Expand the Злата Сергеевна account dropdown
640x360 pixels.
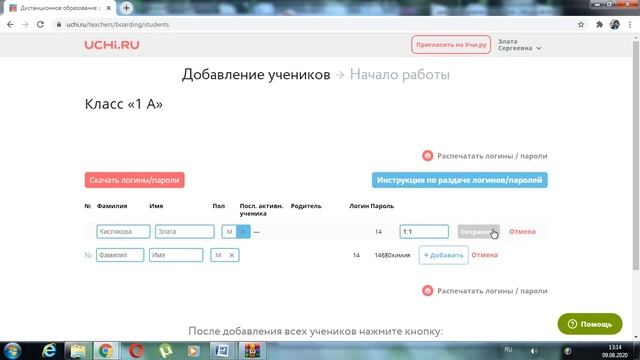click(520, 45)
